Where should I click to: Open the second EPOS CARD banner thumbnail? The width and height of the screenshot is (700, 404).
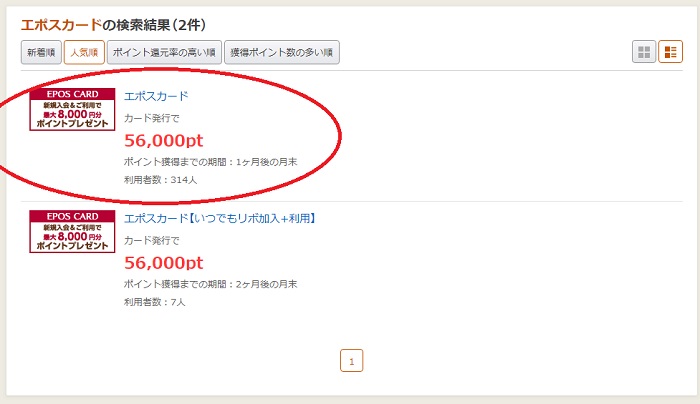72,231
